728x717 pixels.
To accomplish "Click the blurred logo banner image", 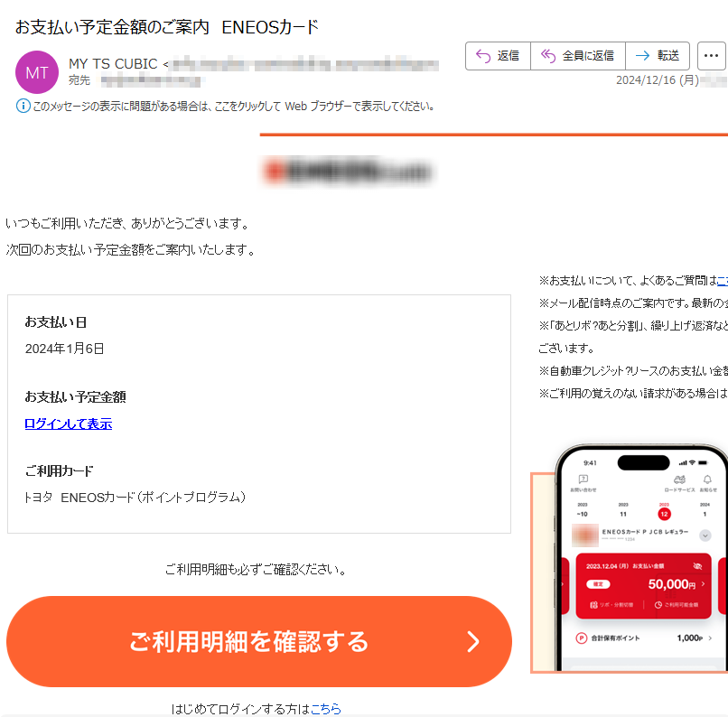I will click(x=347, y=172).
